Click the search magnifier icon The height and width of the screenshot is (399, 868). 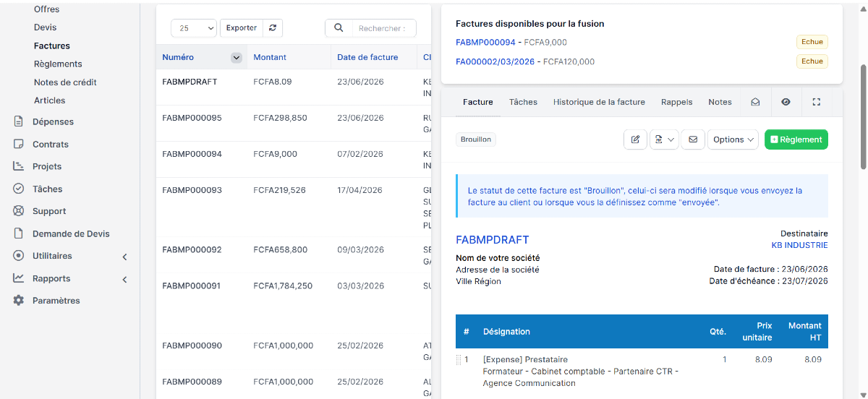[x=339, y=28]
